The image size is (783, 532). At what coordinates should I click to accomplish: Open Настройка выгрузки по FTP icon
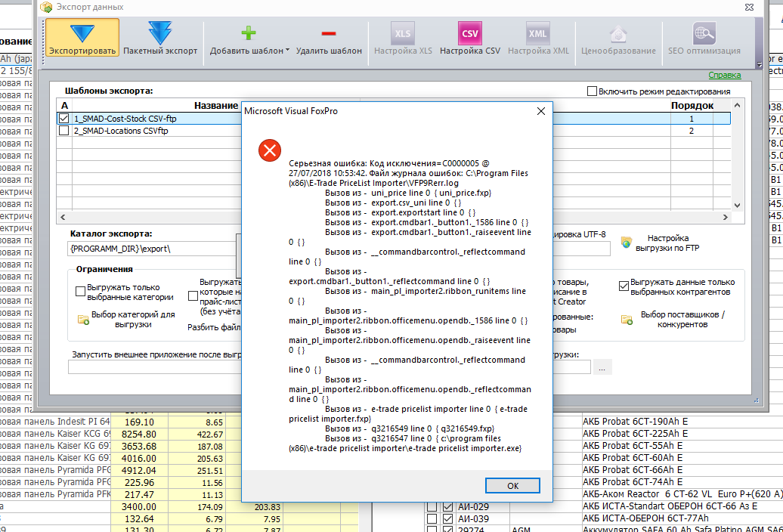click(627, 243)
